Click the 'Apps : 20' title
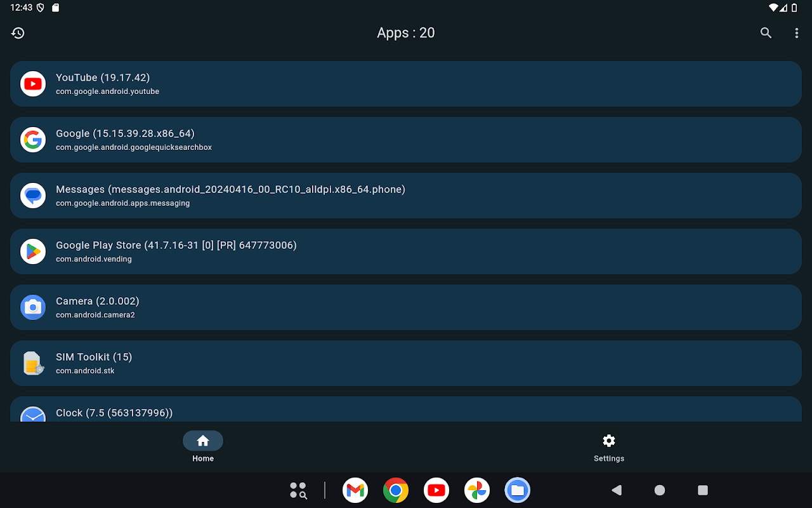The height and width of the screenshot is (508, 812). [406, 33]
